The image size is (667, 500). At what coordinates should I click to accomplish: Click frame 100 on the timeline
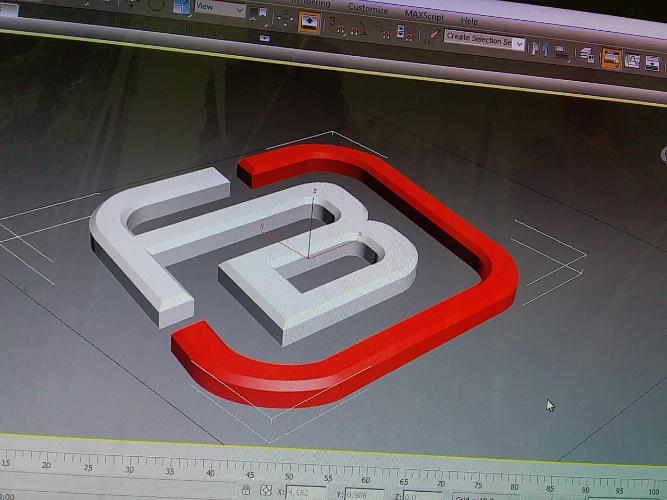tap(654, 492)
